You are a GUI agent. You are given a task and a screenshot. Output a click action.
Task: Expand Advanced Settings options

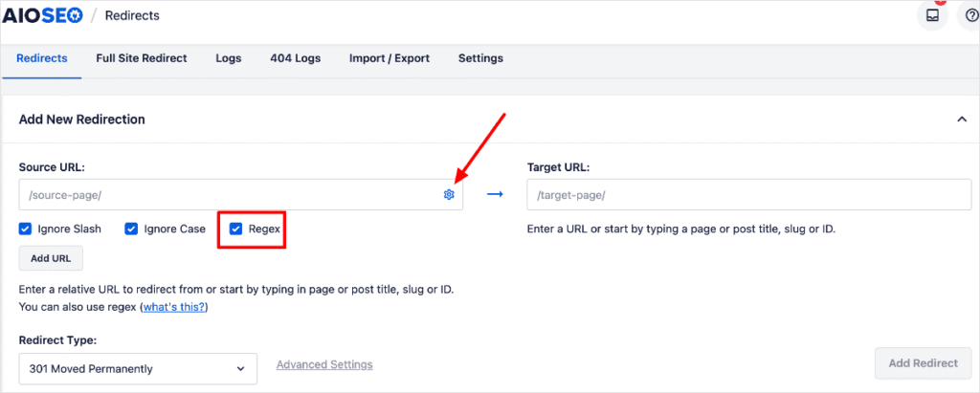[x=324, y=364]
